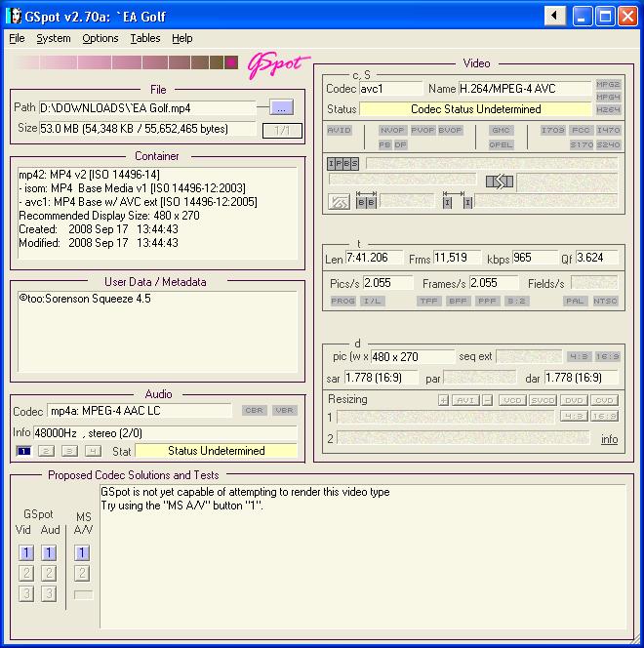Open the File menu
This screenshot has height=648, width=644.
(17, 38)
